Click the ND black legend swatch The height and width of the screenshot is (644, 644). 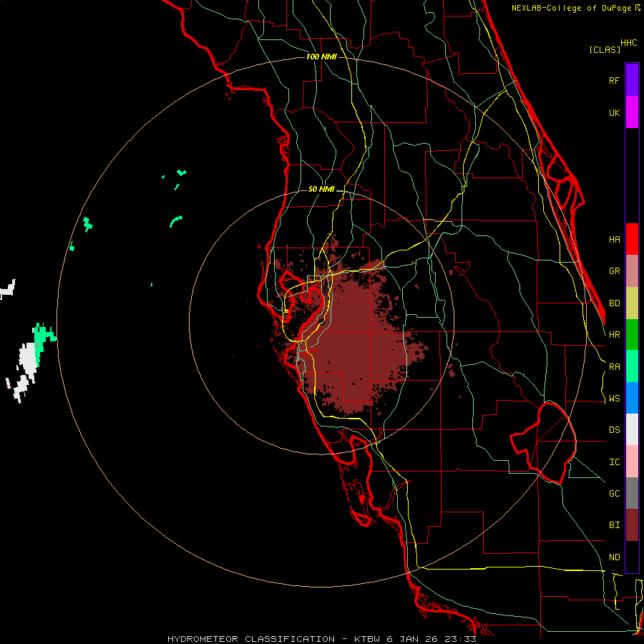(x=632, y=557)
